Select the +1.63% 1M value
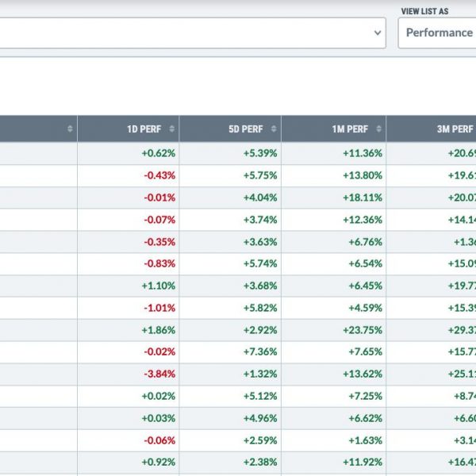Viewport: 476px width, 476px height. (x=366, y=440)
